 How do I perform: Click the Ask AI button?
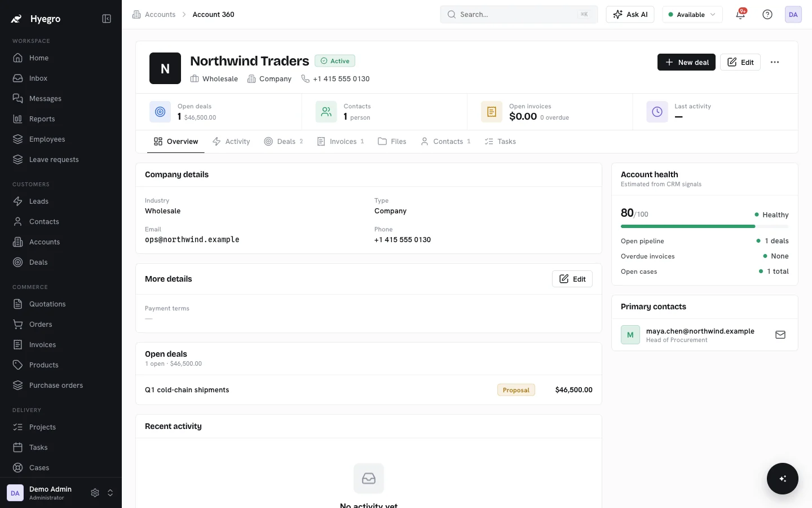(630, 15)
